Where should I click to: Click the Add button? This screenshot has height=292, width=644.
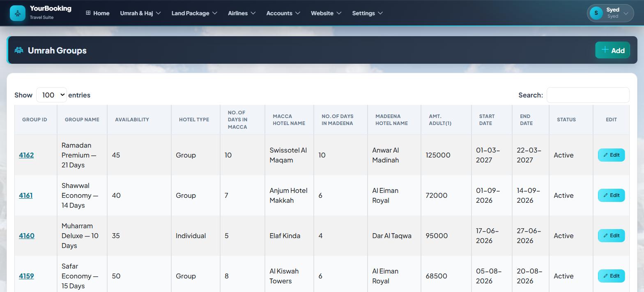click(x=612, y=50)
